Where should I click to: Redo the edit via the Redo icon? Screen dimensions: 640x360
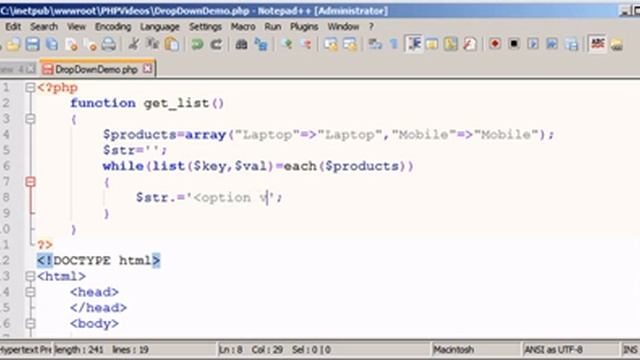tap(216, 44)
